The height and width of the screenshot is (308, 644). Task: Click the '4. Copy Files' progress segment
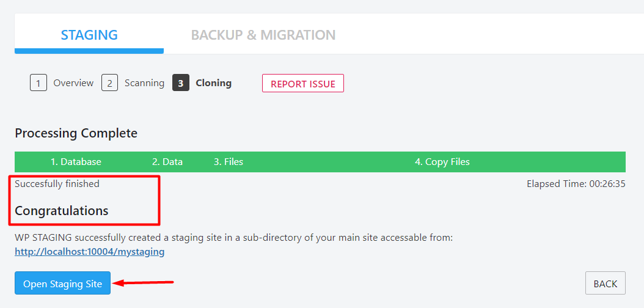coord(442,162)
